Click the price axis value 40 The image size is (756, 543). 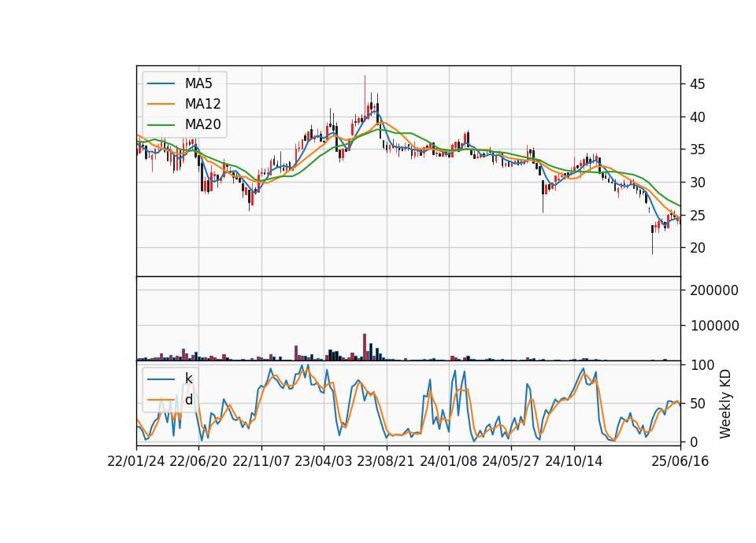697,117
